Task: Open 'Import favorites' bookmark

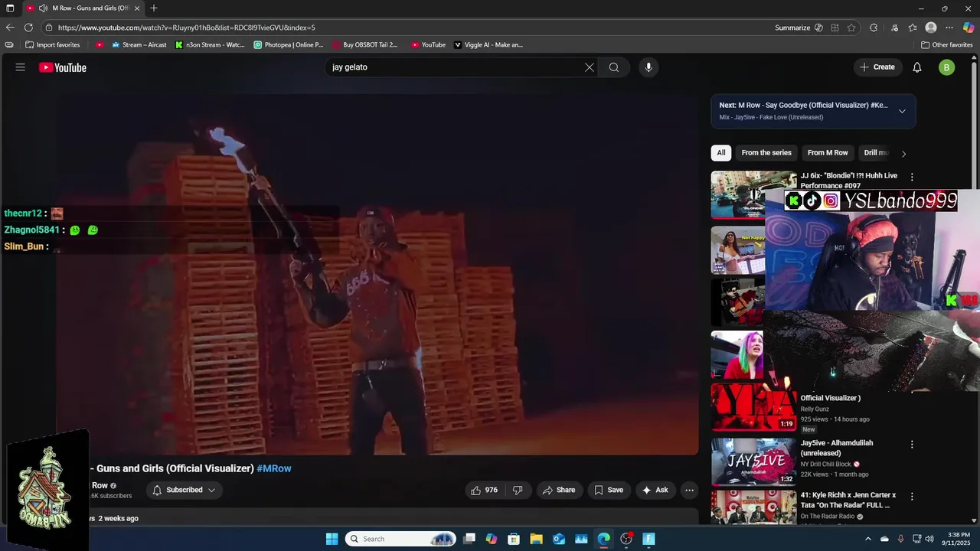Action: tap(52, 44)
